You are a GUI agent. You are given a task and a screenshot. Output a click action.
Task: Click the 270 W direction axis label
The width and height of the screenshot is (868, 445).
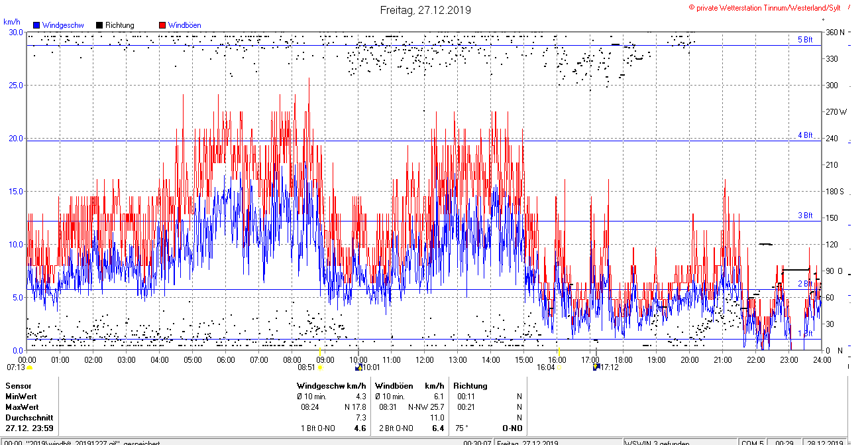(838, 112)
